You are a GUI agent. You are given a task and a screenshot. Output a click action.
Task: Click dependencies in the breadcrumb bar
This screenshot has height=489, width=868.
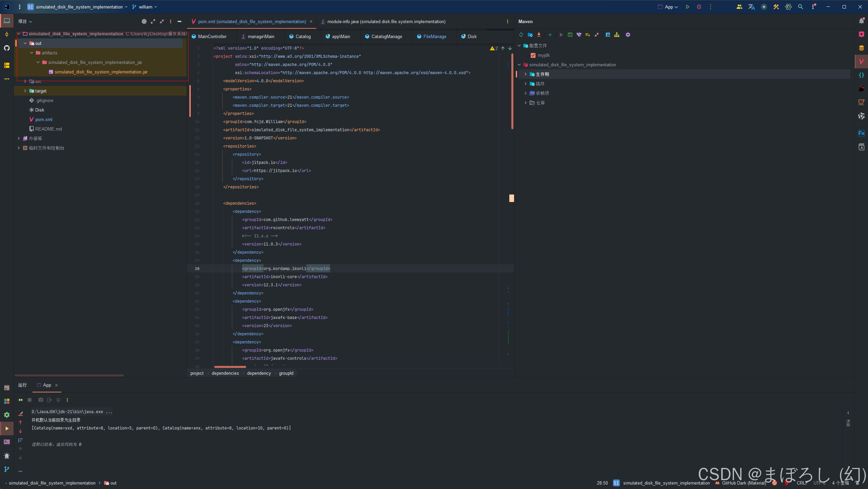[x=225, y=373]
